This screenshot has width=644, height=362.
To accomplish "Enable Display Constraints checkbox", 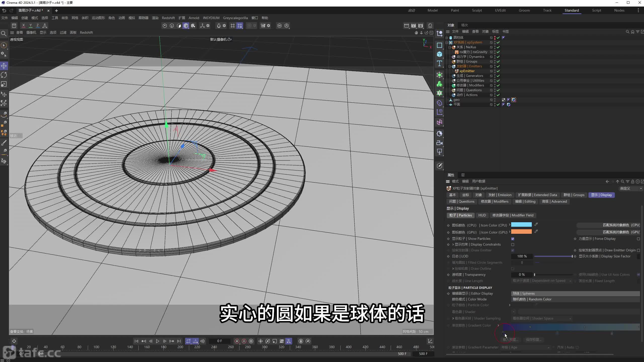I will pyautogui.click(x=513, y=245).
